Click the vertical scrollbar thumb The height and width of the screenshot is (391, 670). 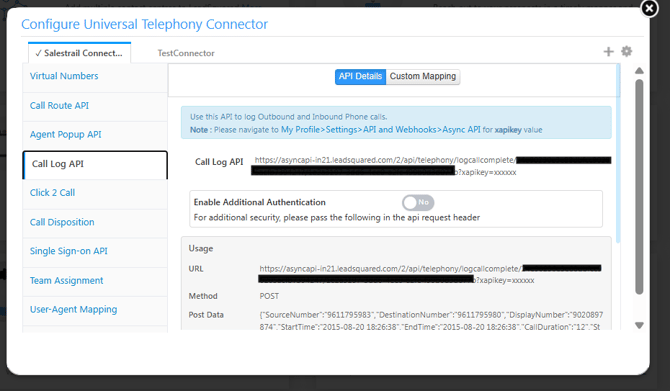(x=639, y=187)
